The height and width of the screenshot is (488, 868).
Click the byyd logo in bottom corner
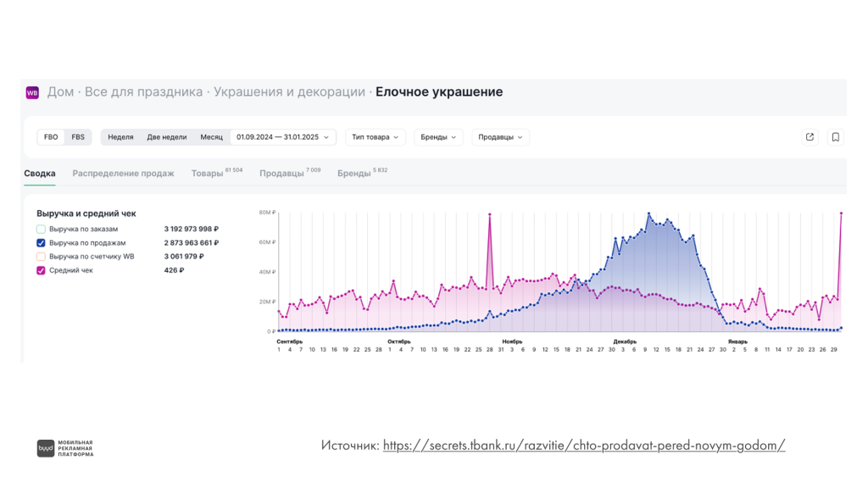(44, 449)
